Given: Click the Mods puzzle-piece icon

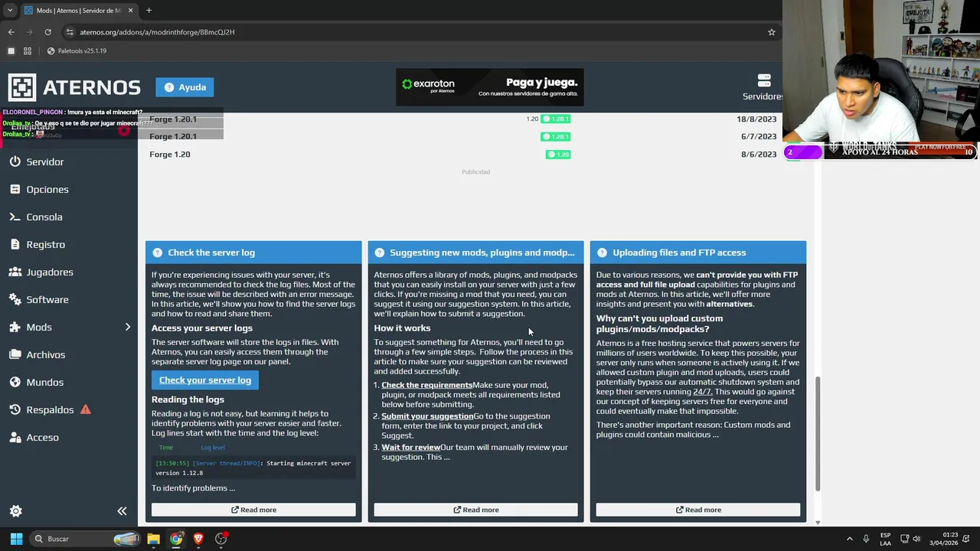Looking at the screenshot, I should (x=15, y=327).
